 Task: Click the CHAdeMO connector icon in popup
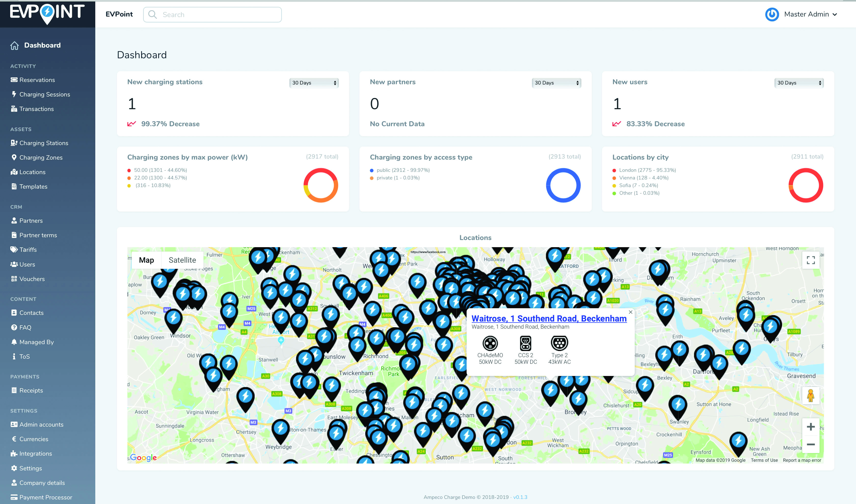[x=490, y=343]
